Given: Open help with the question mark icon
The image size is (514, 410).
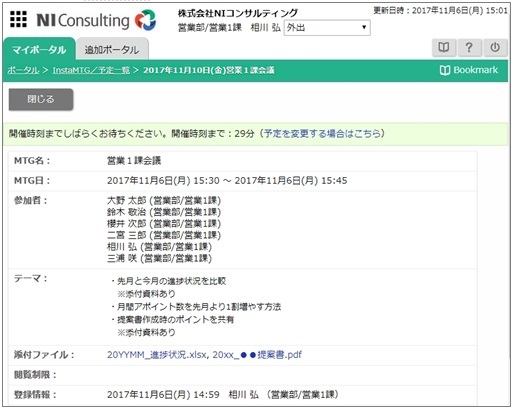Looking at the screenshot, I should coord(469,48).
